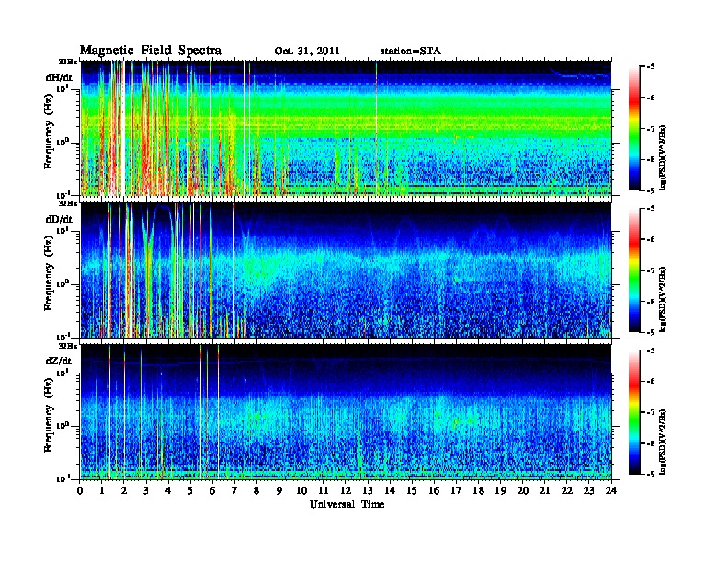The width and height of the screenshot is (728, 563).
Task: Click the dZ/dt panel color scale bar
Action: click(x=634, y=411)
